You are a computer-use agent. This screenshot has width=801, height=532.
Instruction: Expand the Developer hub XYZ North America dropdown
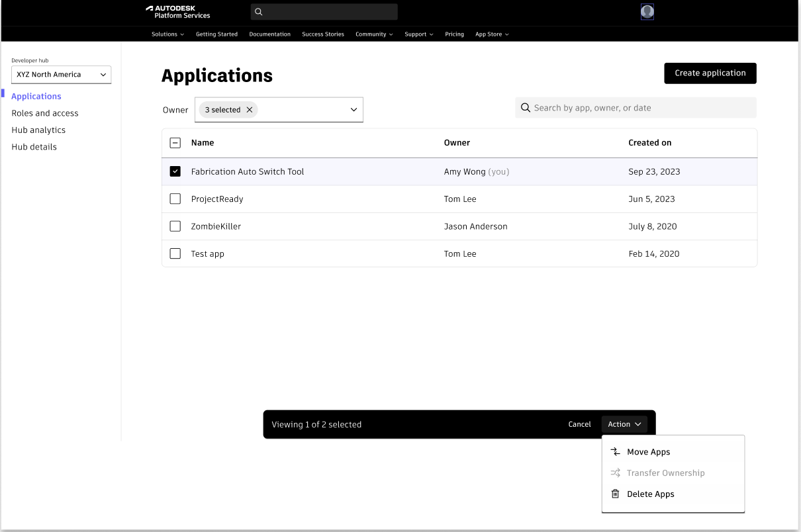tap(62, 75)
